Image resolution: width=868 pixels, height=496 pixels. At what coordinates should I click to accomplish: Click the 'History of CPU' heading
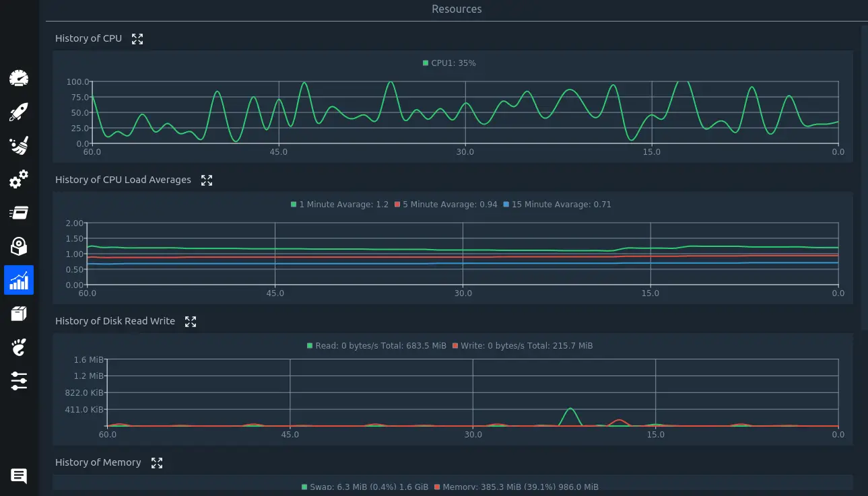pyautogui.click(x=88, y=38)
